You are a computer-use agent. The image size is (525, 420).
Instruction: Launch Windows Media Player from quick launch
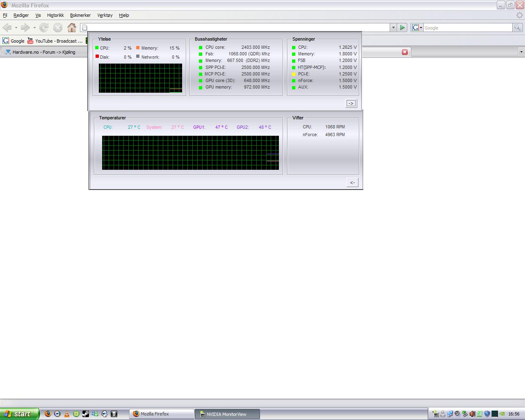click(57, 414)
